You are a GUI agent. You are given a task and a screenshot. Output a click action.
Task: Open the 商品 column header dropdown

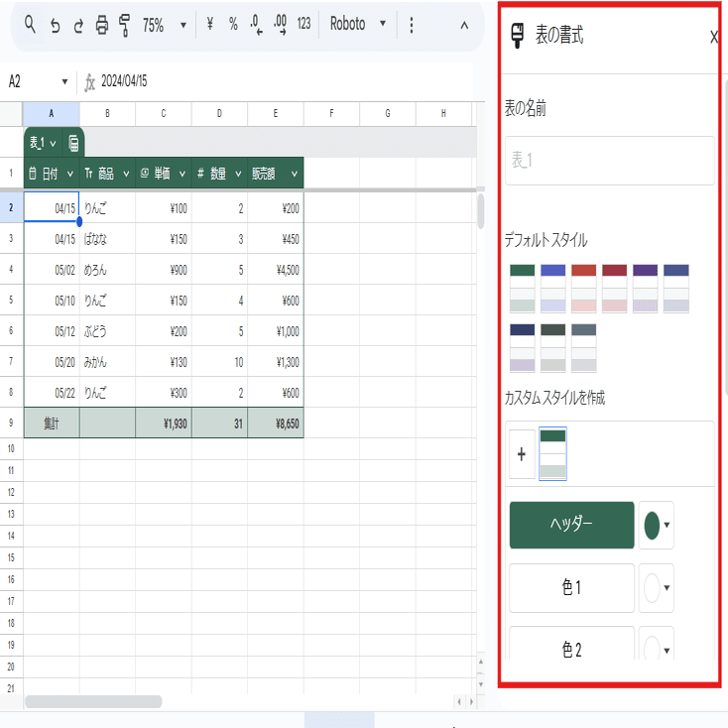click(126, 175)
